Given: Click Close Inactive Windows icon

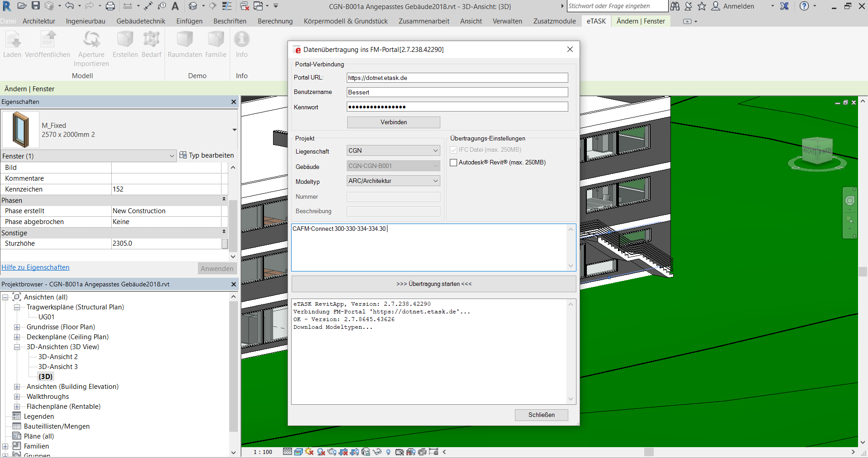Looking at the screenshot, I should coord(245,6).
